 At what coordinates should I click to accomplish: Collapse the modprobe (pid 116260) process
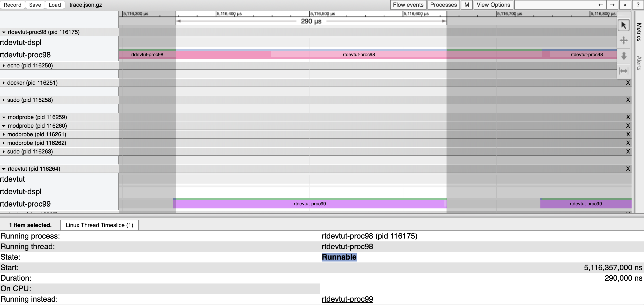(4, 126)
